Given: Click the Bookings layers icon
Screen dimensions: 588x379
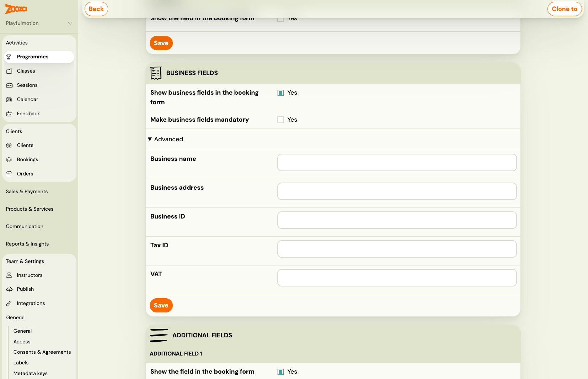Looking at the screenshot, I should (x=9, y=160).
